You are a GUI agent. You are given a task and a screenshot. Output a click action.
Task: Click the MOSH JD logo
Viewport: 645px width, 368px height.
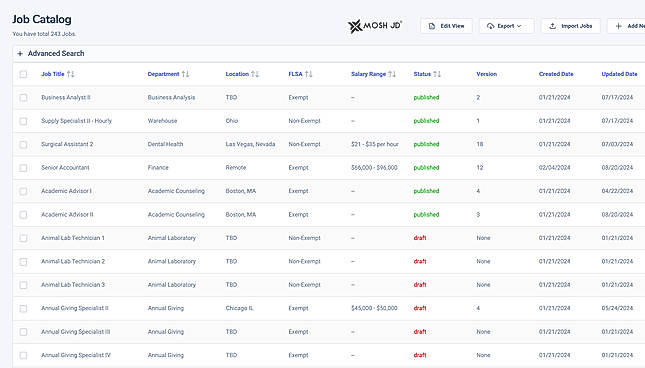[x=375, y=26]
